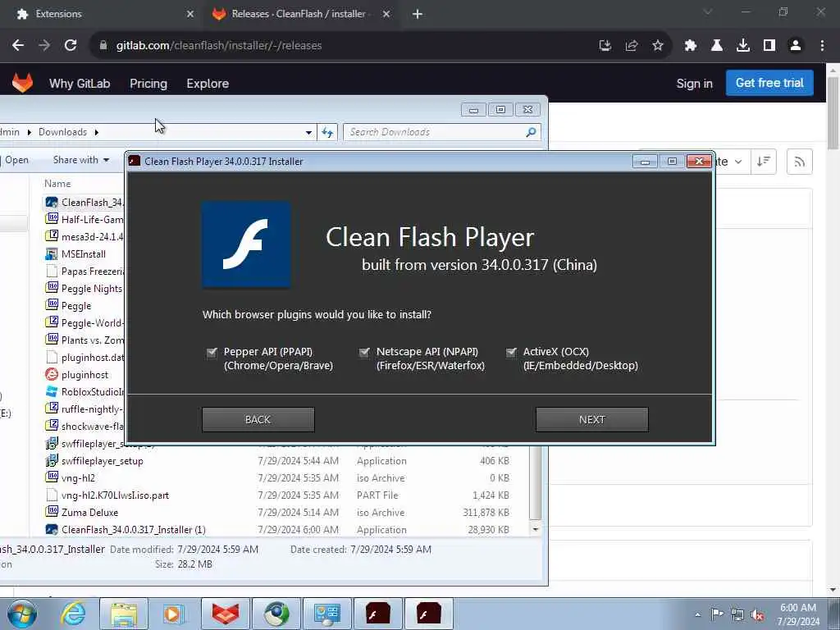Click the RSS feed icon on GitLab

click(799, 162)
